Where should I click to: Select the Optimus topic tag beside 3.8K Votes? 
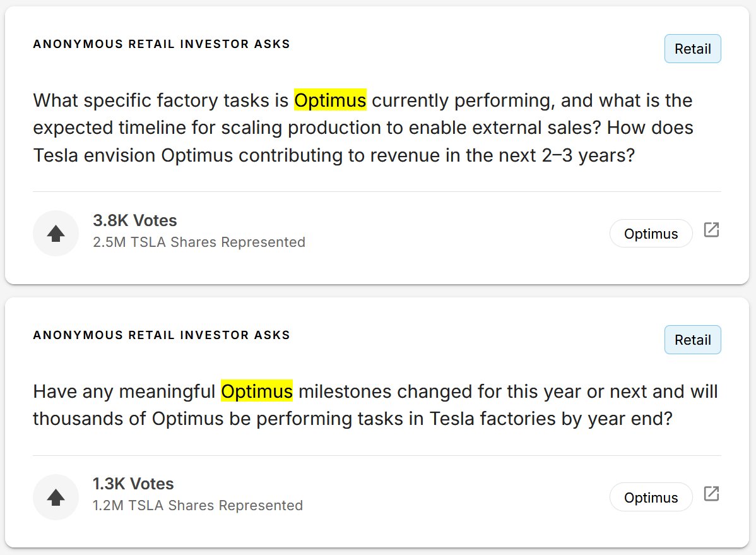[651, 234]
